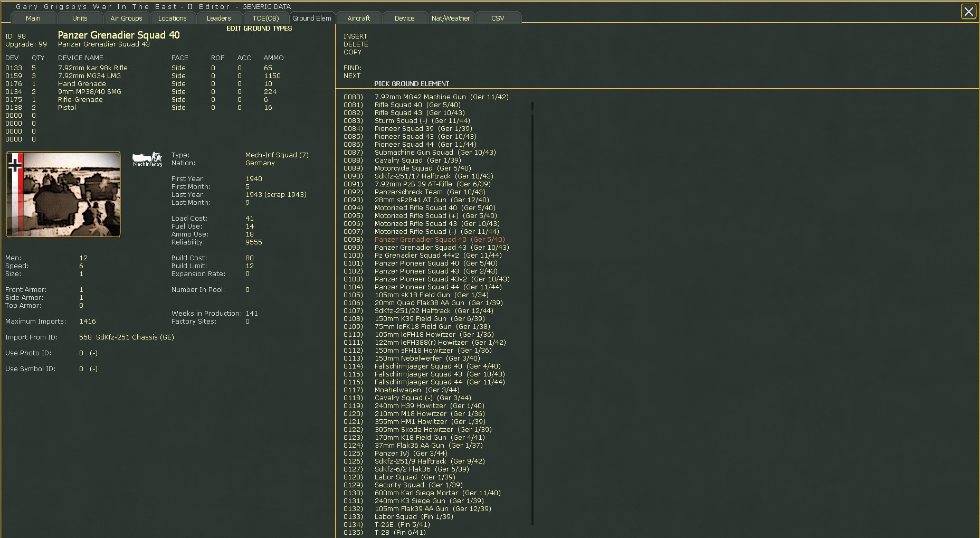Click COPY to duplicate the ground element
980x538 pixels.
coord(353,52)
